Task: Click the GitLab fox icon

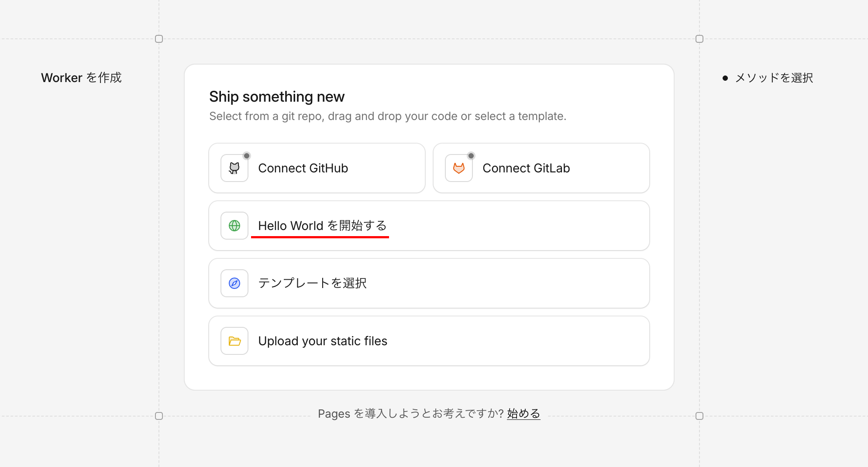Action: (459, 168)
